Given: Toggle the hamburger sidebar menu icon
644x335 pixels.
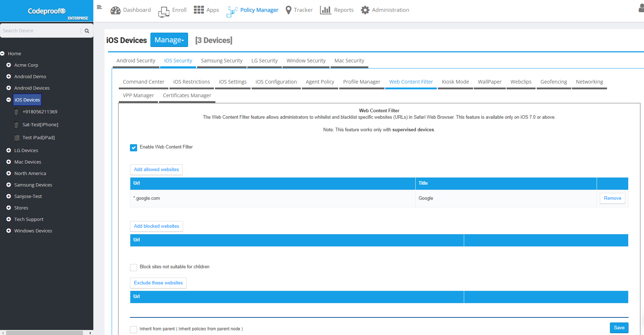Looking at the screenshot, I should point(99,7).
